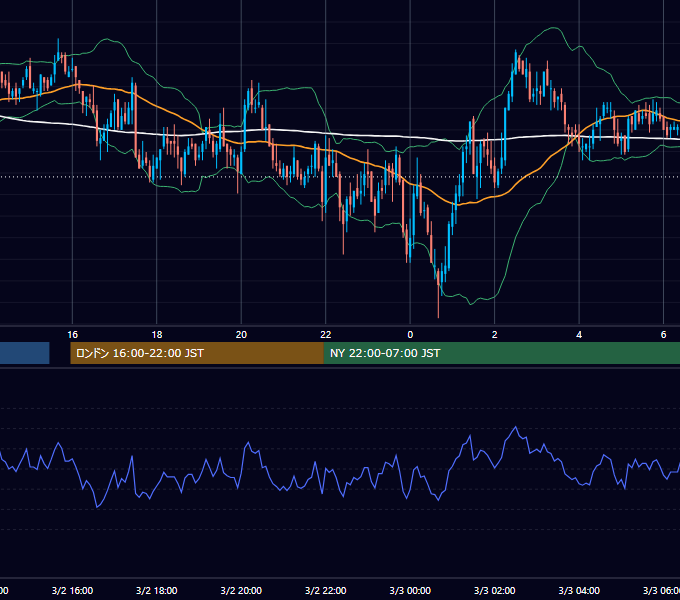
Task: Click the 18 hour label on the price chart axis
Action: pos(157,335)
